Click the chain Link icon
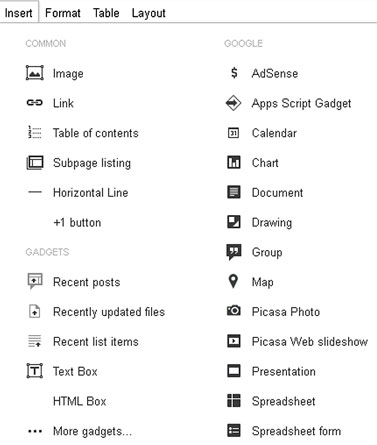 [x=35, y=103]
